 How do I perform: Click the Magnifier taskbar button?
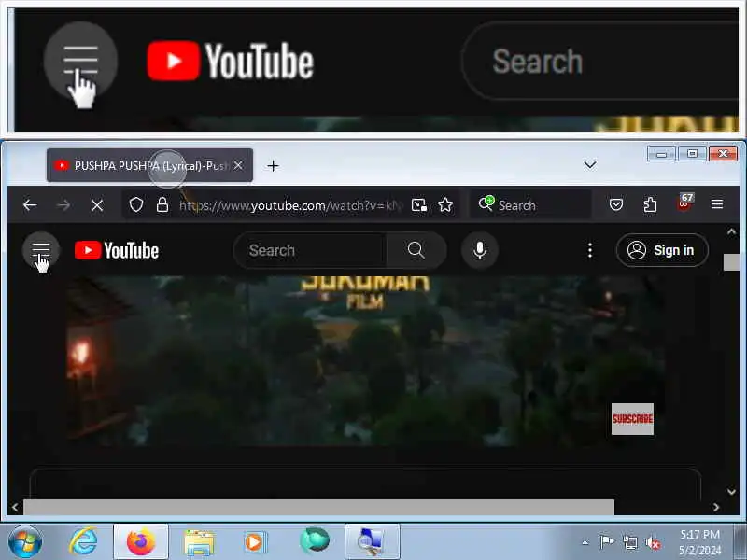372,541
